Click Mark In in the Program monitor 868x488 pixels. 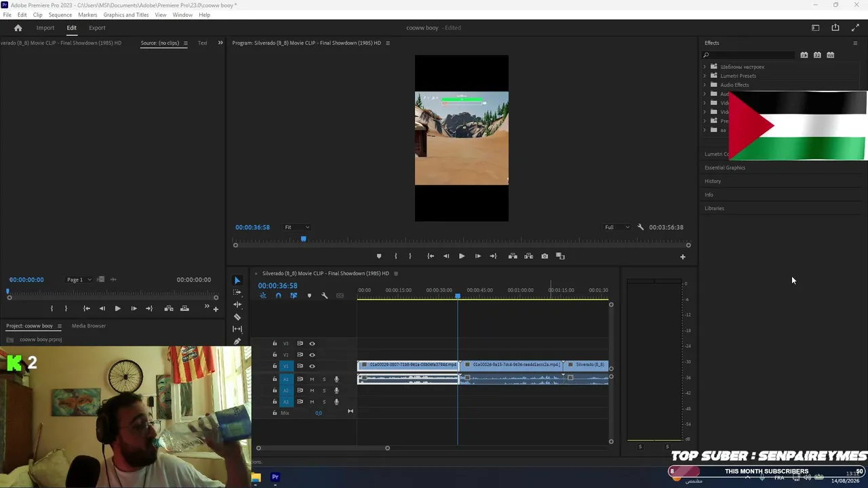pyautogui.click(x=396, y=256)
